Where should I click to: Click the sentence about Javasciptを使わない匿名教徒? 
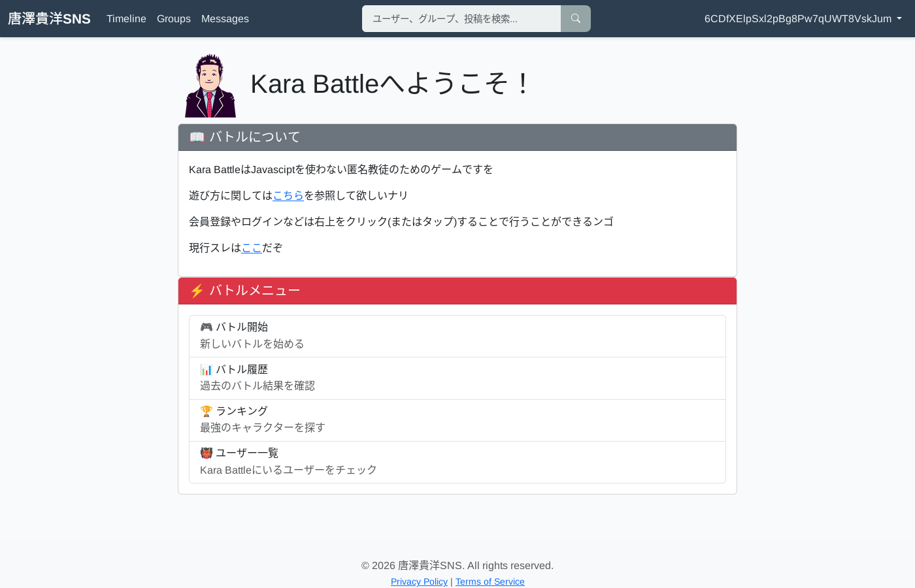tap(341, 169)
